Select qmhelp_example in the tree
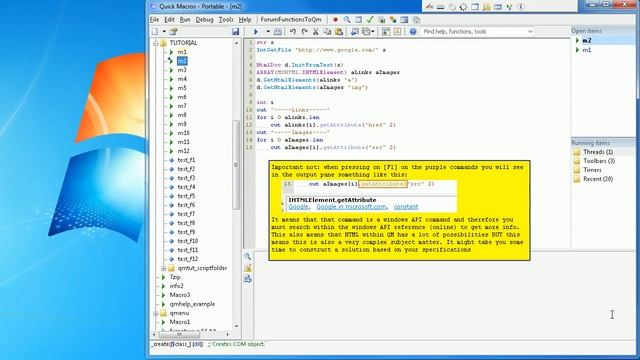The width and height of the screenshot is (640, 360). [x=192, y=304]
